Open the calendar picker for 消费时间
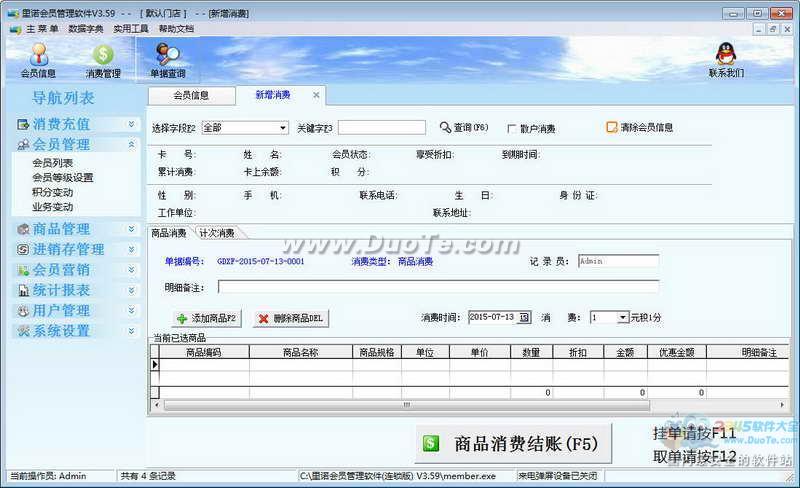The height and width of the screenshot is (488, 800). coord(524,318)
